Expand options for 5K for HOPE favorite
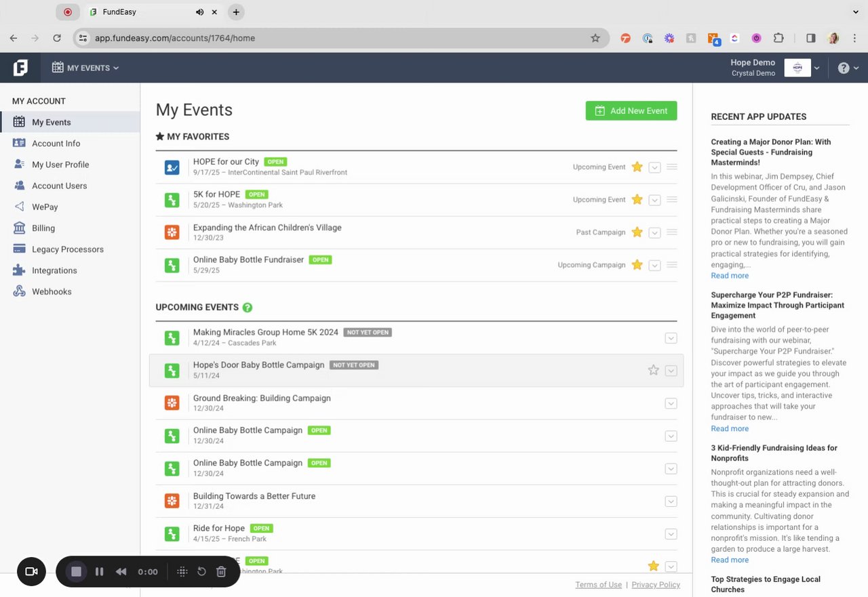Screen dimensions: 868x597 point(654,200)
